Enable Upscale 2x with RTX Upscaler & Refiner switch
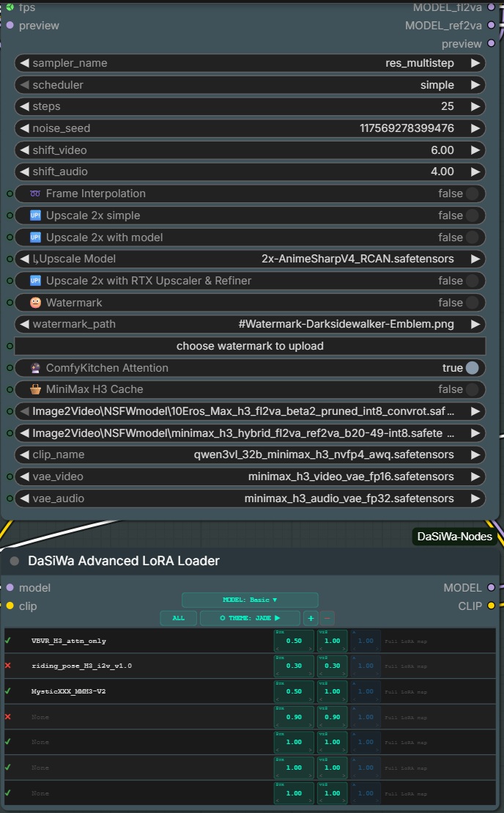This screenshot has width=504, height=813. pyautogui.click(x=472, y=281)
